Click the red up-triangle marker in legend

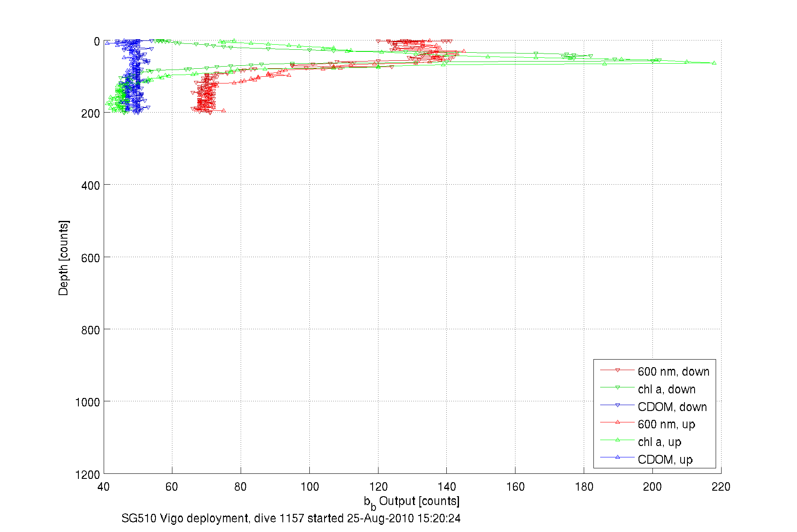tap(617, 422)
